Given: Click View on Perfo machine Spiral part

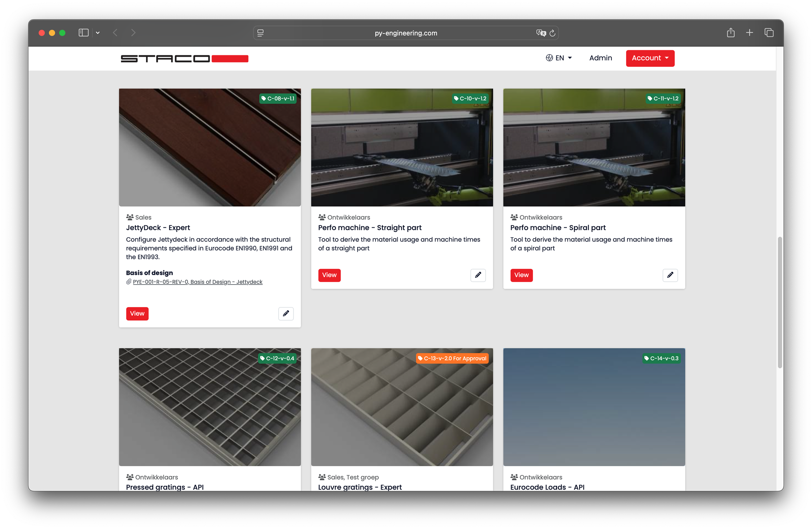Looking at the screenshot, I should click(521, 275).
